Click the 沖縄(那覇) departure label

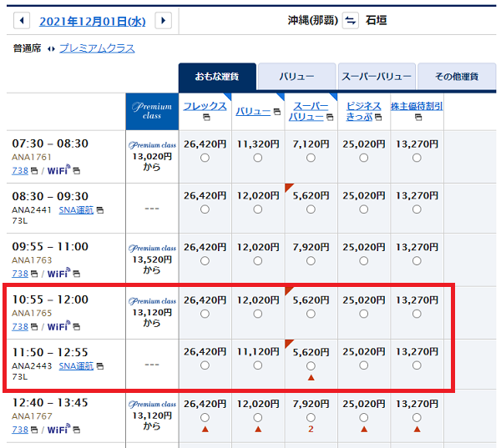[313, 21]
